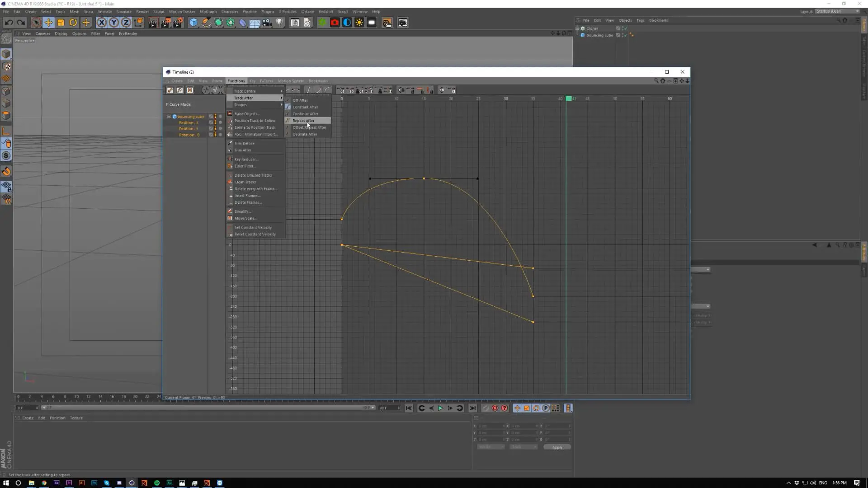Open Photoshop from the taskbar
Screen dimensions: 868x488
[94, 483]
